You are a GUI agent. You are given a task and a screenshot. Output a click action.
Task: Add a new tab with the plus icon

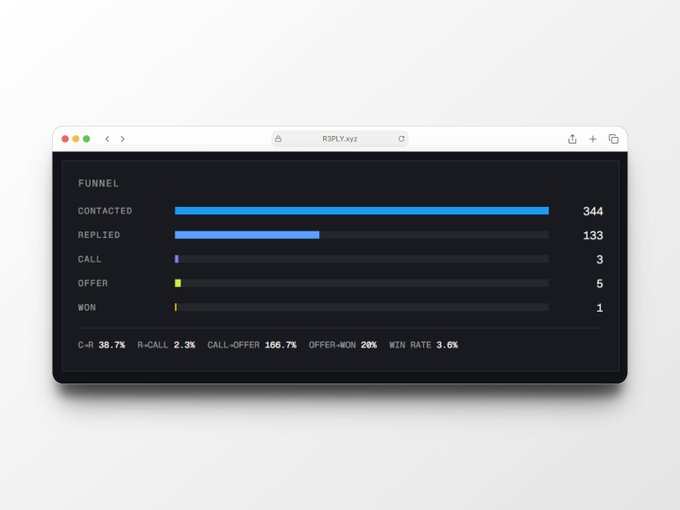(x=593, y=139)
